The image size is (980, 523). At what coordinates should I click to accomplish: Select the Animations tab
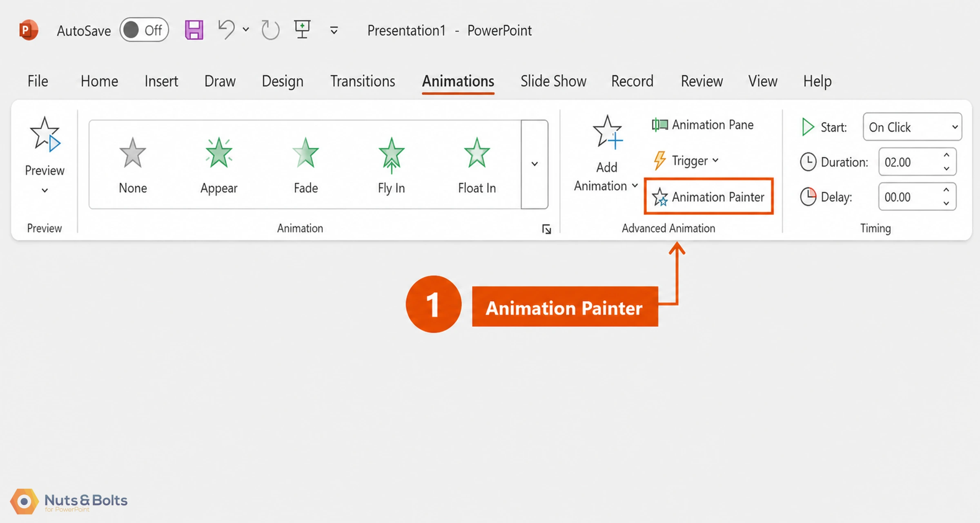coord(458,81)
